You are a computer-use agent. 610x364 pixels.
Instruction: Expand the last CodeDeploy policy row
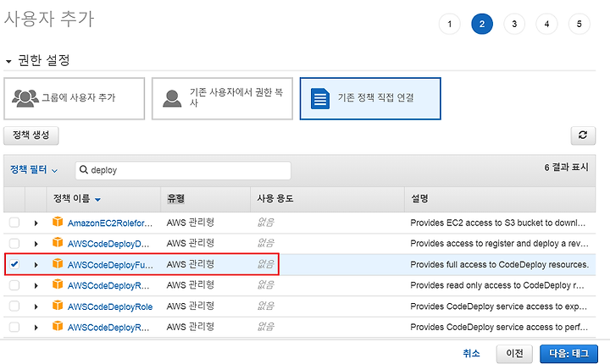point(36,328)
